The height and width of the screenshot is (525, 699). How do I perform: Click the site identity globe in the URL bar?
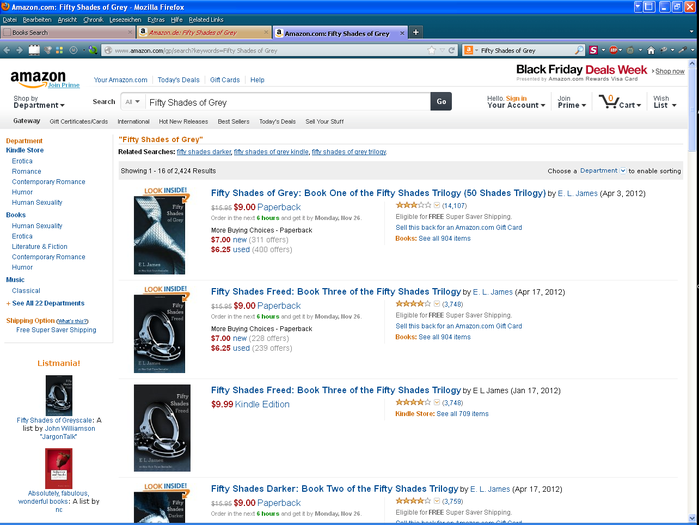(108, 50)
